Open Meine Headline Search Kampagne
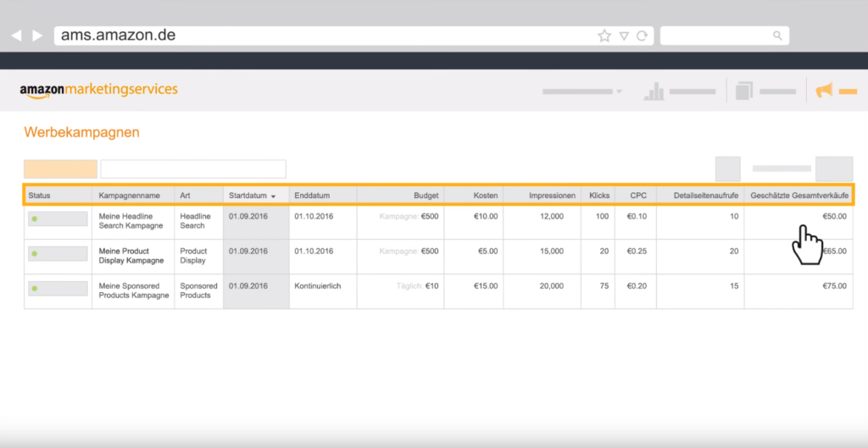Viewport: 868px width, 448px height. pos(131,221)
